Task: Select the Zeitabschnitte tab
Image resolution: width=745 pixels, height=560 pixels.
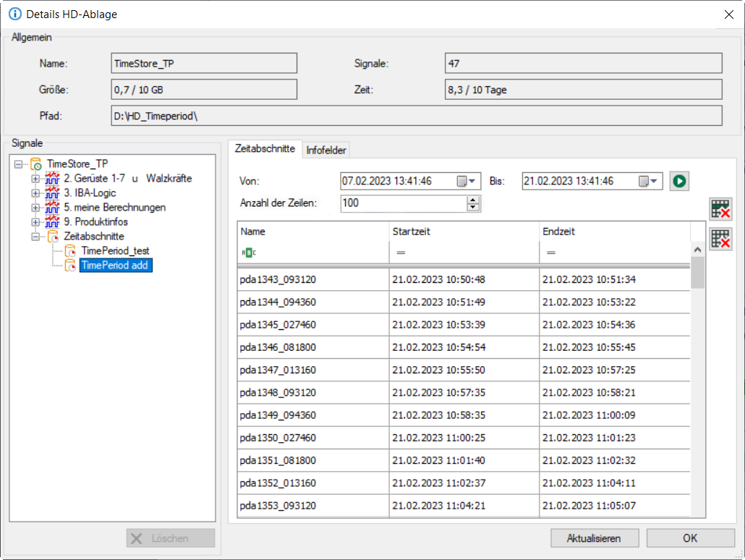Action: pos(265,148)
